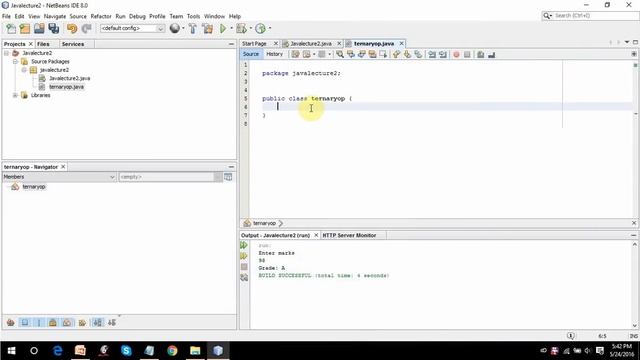
Task: Click the Shift Line Right icon in editor
Action: click(x=443, y=54)
